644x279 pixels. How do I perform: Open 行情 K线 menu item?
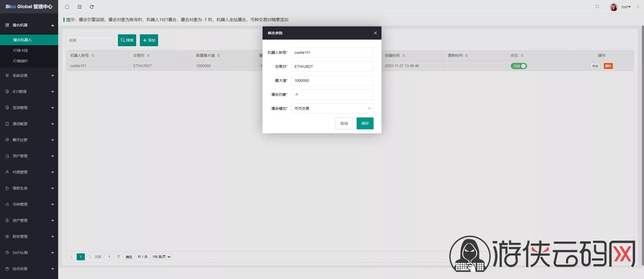21,50
